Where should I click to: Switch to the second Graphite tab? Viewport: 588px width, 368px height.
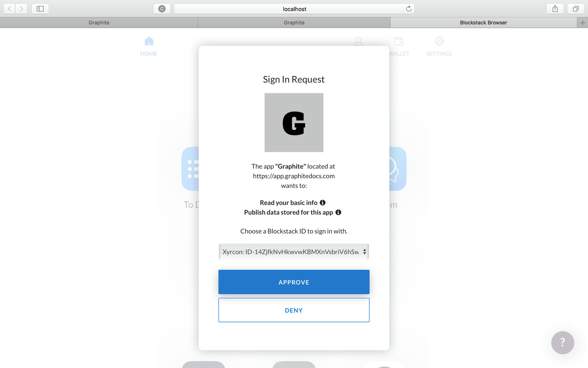(x=294, y=22)
